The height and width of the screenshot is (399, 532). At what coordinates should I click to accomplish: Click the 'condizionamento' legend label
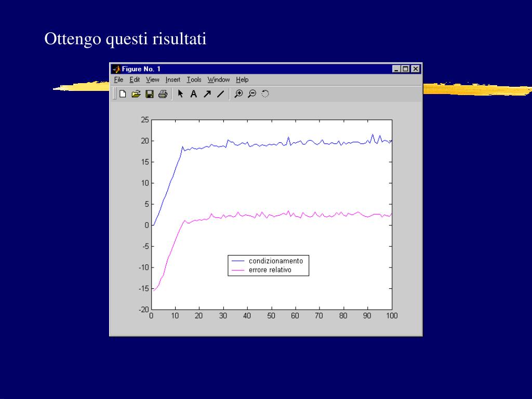point(276,261)
